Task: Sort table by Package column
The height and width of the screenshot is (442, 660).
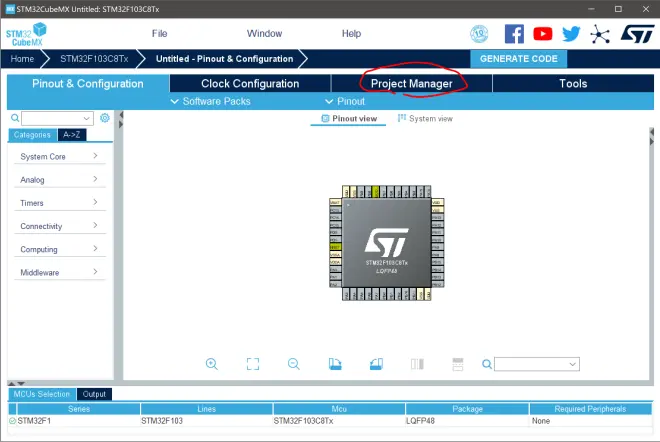Action: click(467, 409)
